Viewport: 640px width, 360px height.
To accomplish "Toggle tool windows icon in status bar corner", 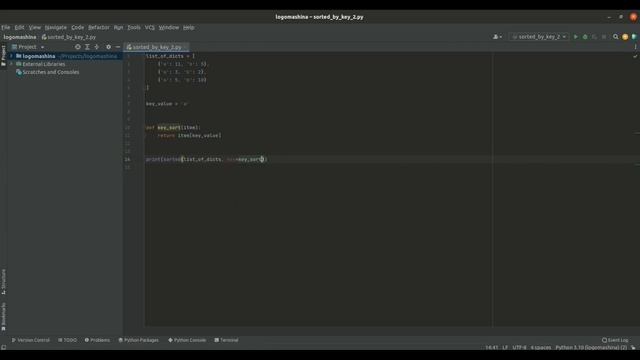I will [4, 347].
